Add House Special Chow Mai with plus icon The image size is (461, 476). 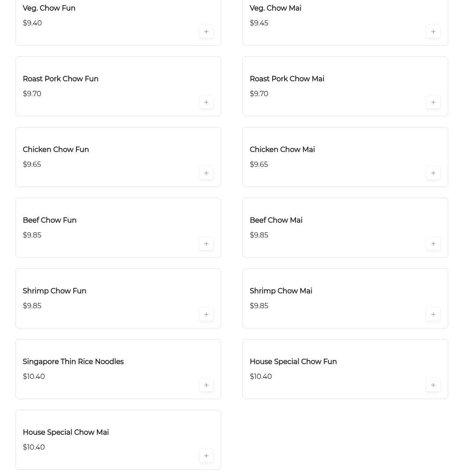point(206,456)
